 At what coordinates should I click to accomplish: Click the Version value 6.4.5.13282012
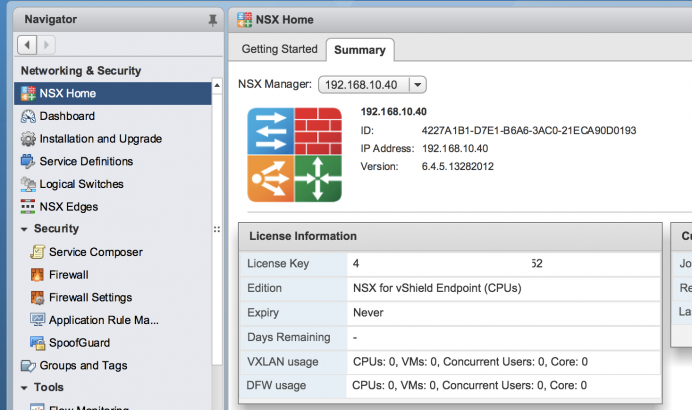[458, 166]
